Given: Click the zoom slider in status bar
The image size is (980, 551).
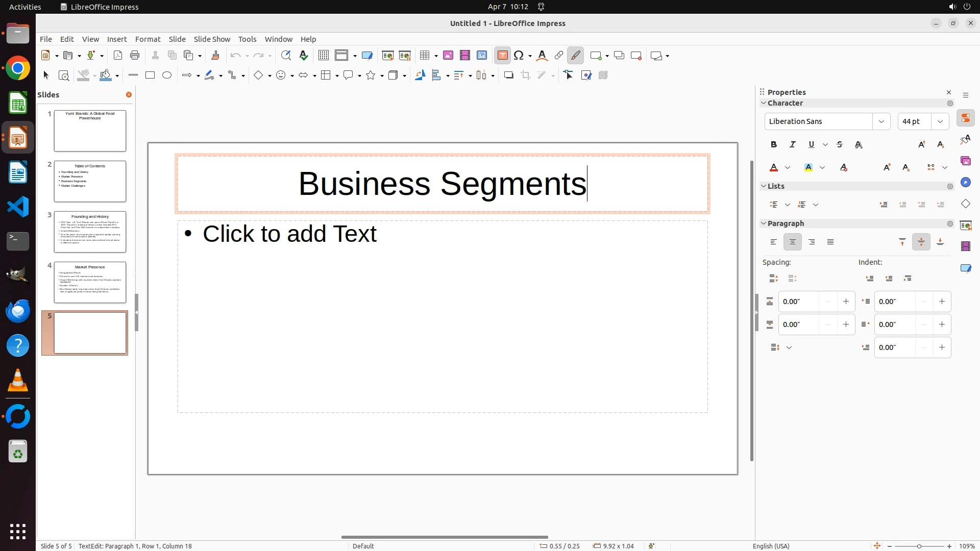Looking at the screenshot, I should [919, 546].
